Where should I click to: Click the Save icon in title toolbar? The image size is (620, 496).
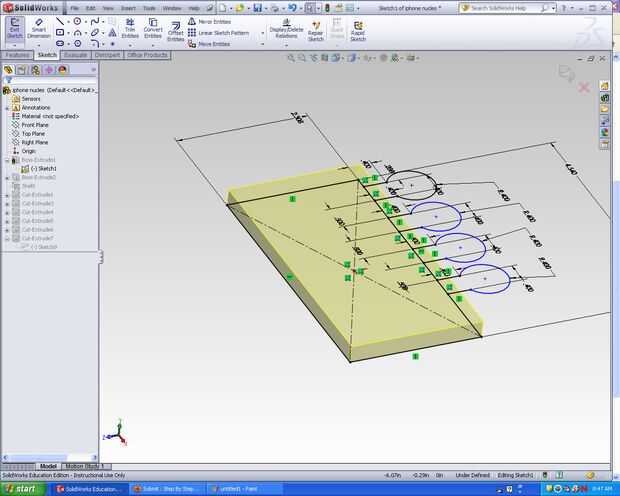(x=257, y=8)
